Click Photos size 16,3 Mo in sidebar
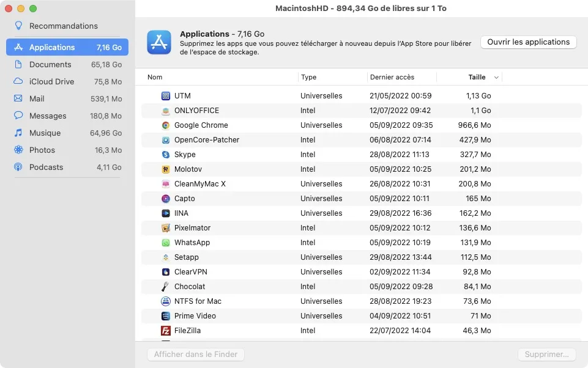The height and width of the screenshot is (368, 588). point(108,150)
